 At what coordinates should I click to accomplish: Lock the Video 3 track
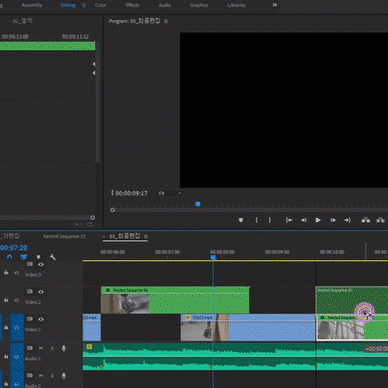point(6,272)
